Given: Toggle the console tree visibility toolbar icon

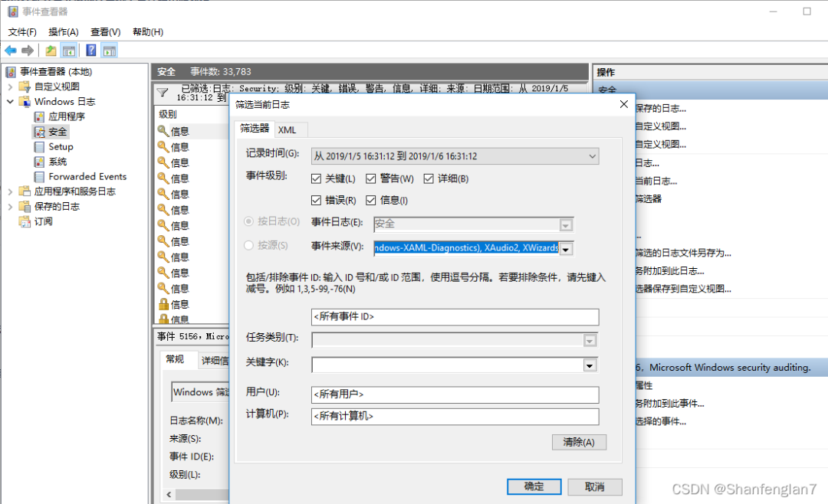Looking at the screenshot, I should click(67, 51).
